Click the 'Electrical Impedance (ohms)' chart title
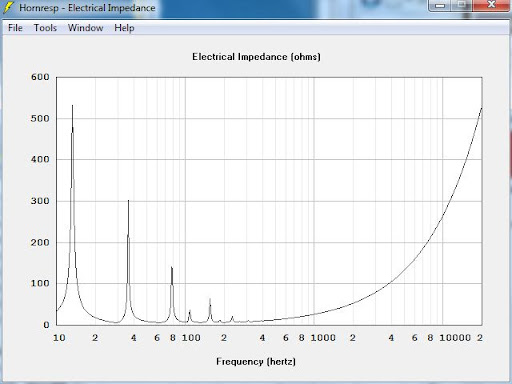 [x=256, y=57]
